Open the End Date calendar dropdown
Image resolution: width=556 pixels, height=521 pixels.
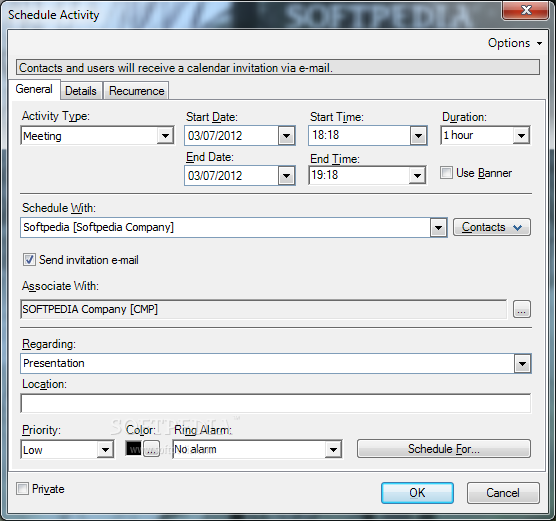pyautogui.click(x=287, y=176)
